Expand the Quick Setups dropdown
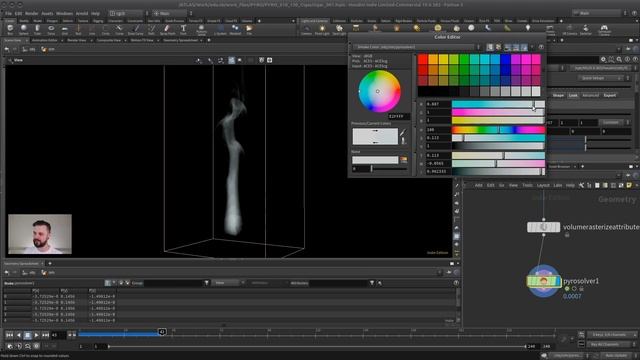 599,78
